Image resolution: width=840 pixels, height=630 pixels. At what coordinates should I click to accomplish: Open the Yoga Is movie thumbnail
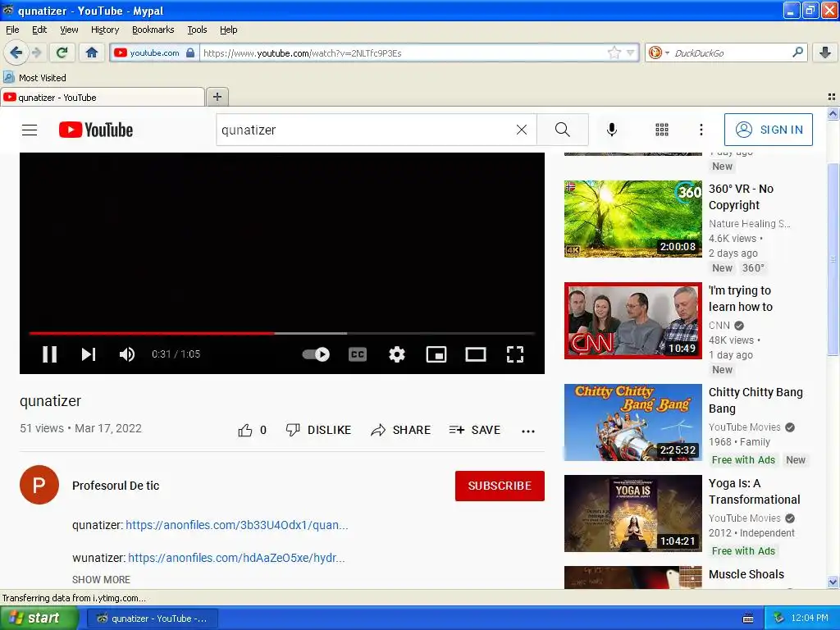633,514
